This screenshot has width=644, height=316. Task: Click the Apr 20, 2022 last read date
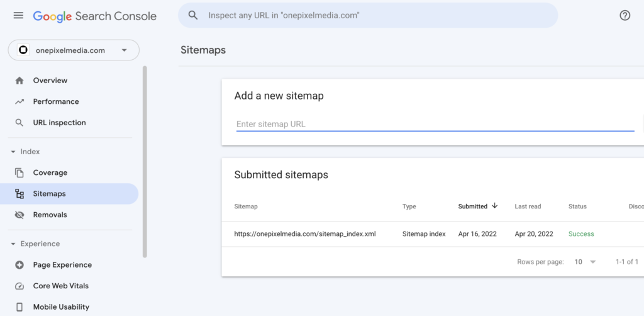click(x=534, y=234)
